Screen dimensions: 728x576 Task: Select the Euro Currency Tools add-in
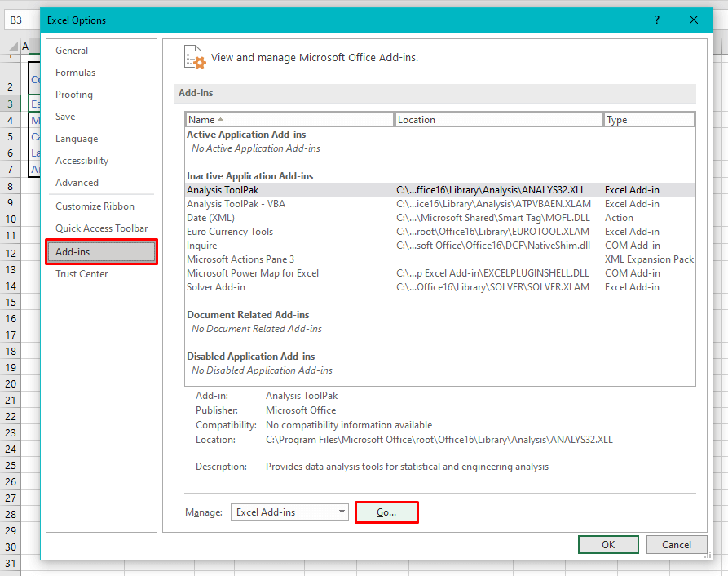click(230, 231)
